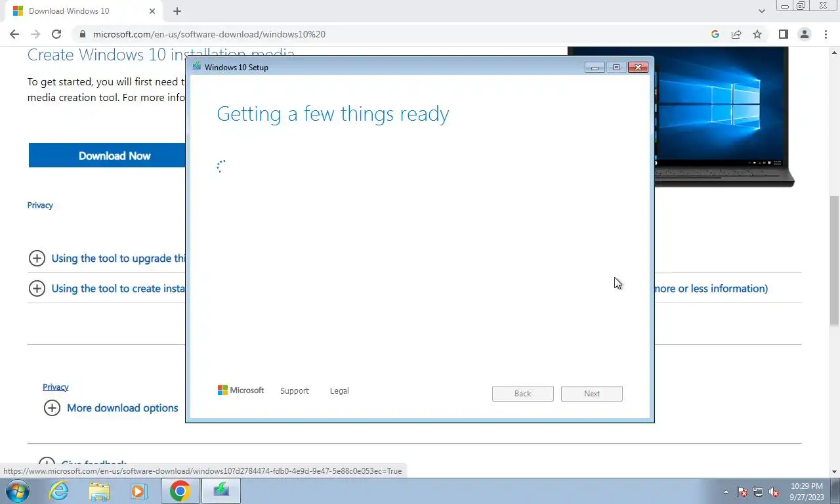Click the Download Now button
This screenshot has width=840, height=504.
pos(107,156)
